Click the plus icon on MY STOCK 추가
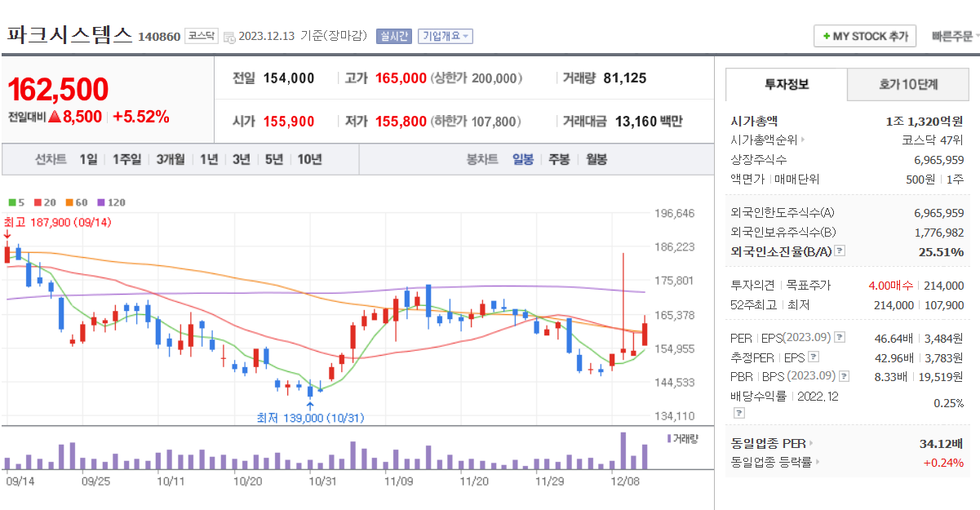The height and width of the screenshot is (510, 980). 827,37
